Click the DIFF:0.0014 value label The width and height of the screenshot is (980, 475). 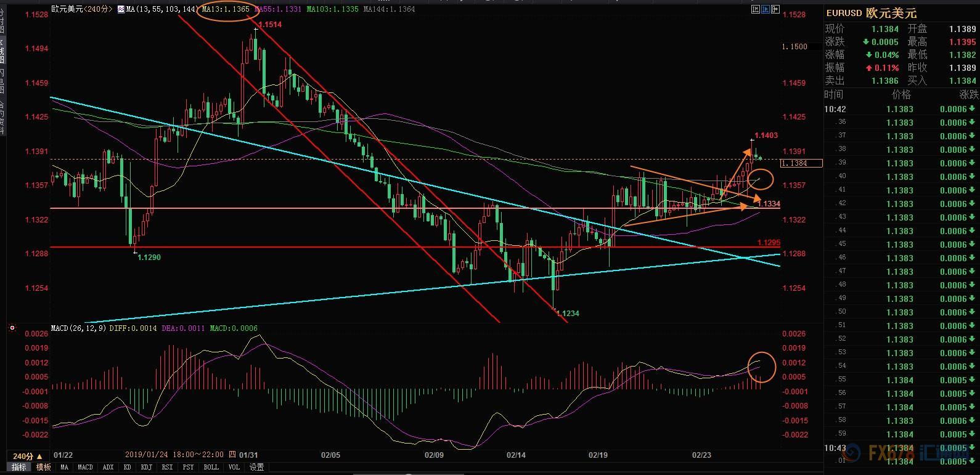134,328
